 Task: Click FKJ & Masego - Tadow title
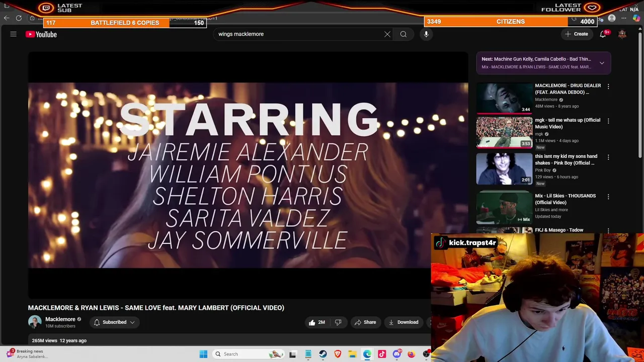(x=559, y=230)
